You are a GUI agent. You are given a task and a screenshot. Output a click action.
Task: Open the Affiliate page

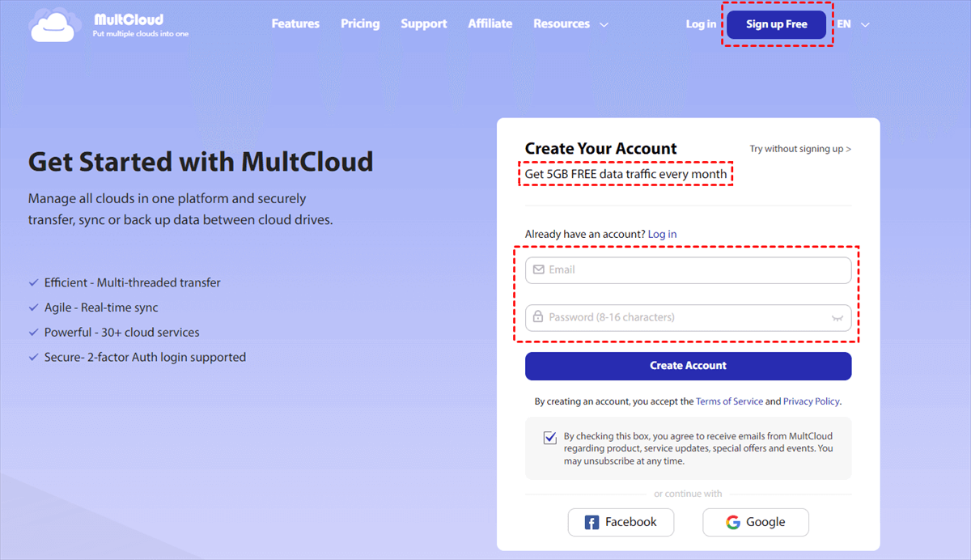pyautogui.click(x=490, y=23)
